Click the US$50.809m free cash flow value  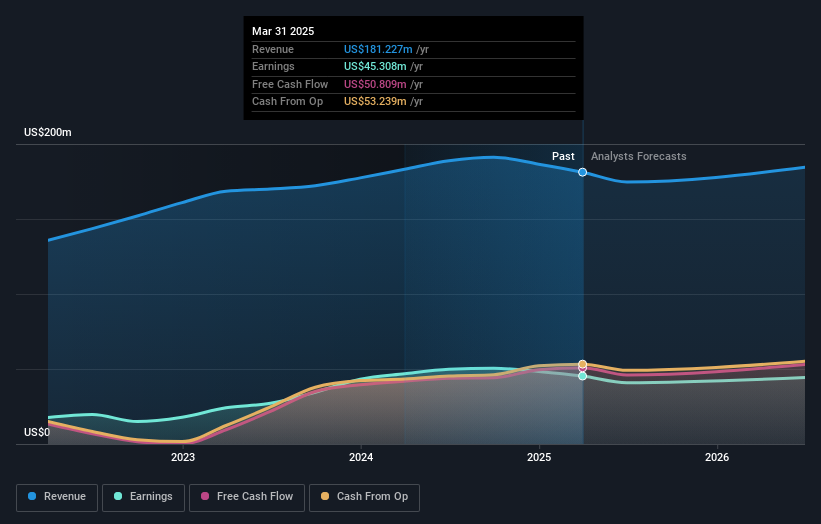tap(375, 84)
